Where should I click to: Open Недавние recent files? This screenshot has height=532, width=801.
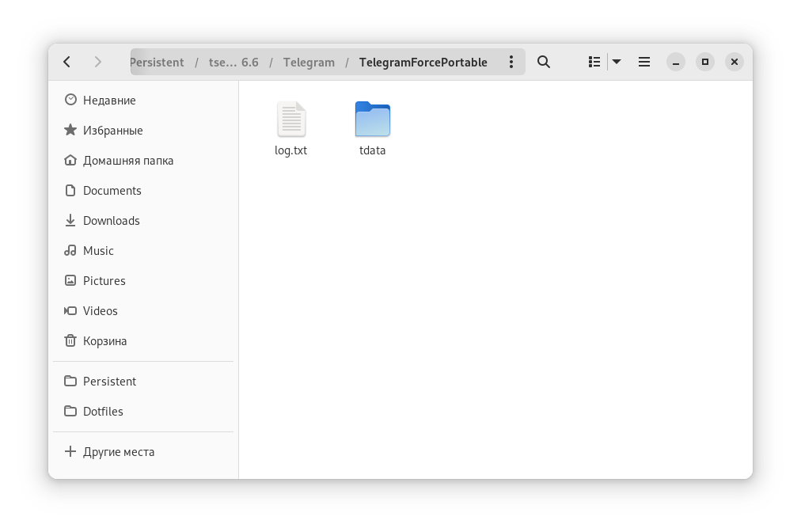point(109,101)
